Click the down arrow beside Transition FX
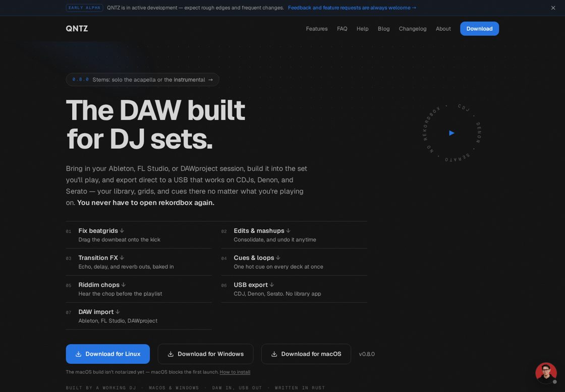The width and height of the screenshot is (565, 392). tap(122, 258)
